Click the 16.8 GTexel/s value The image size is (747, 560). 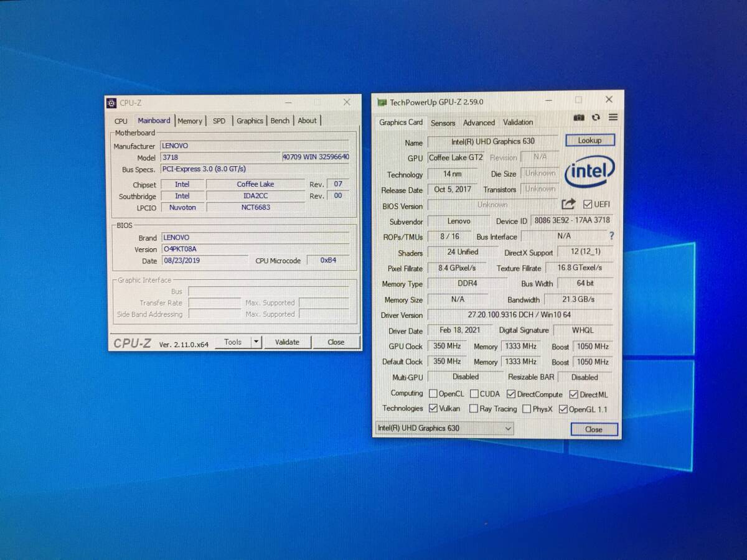point(580,268)
